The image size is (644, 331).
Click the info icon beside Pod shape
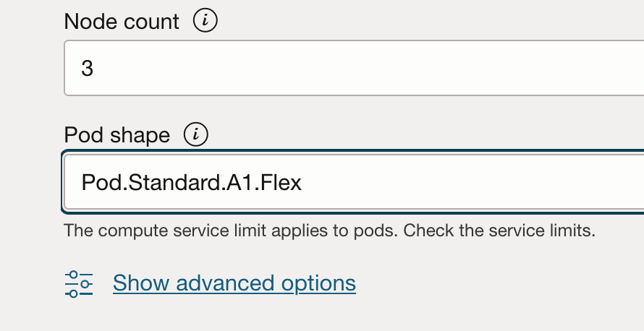click(x=195, y=134)
